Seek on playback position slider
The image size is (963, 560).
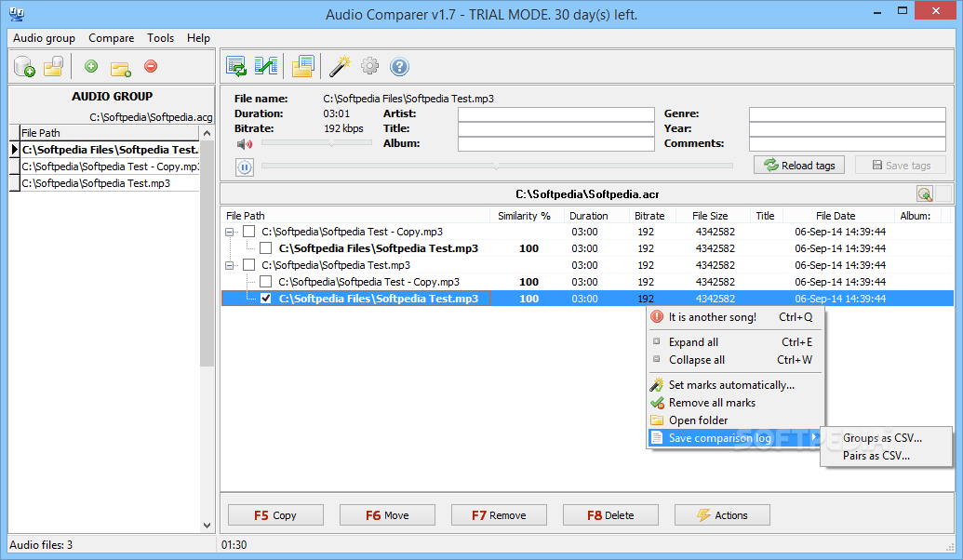(497, 166)
